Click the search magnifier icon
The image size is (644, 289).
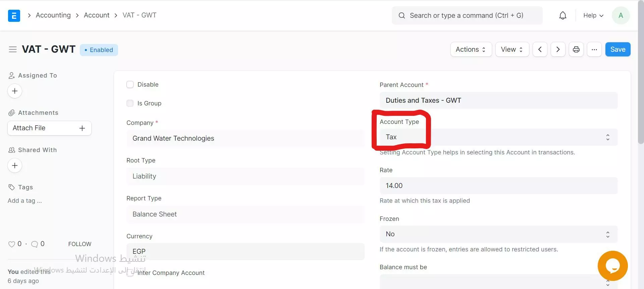click(402, 15)
